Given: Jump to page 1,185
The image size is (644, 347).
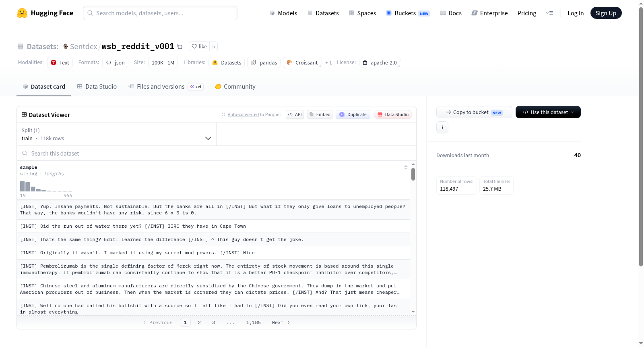Looking at the screenshot, I should [254, 322].
